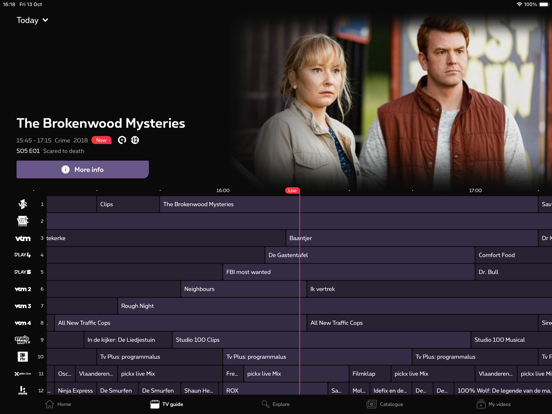Tap the replay icon next to Now

122,140
